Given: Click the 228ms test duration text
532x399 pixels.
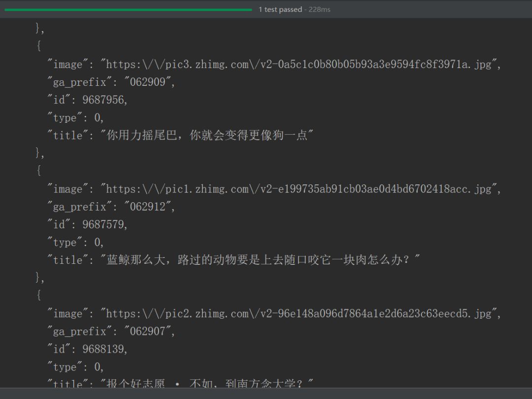Looking at the screenshot, I should (x=320, y=9).
